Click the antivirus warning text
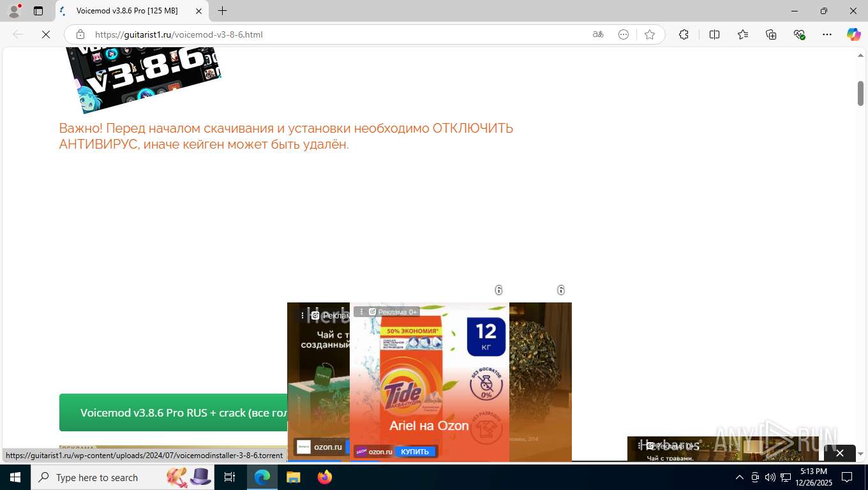The image size is (868, 490). point(286,136)
